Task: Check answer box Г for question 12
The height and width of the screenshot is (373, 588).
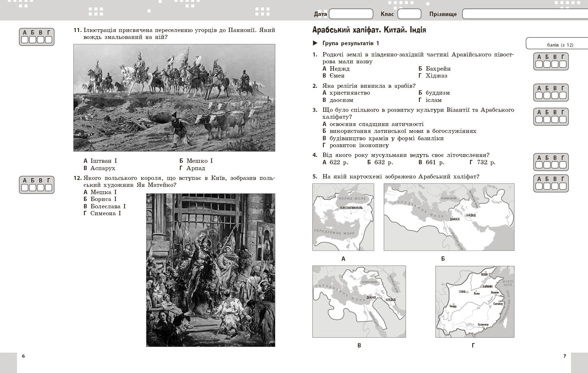Action: (48, 188)
